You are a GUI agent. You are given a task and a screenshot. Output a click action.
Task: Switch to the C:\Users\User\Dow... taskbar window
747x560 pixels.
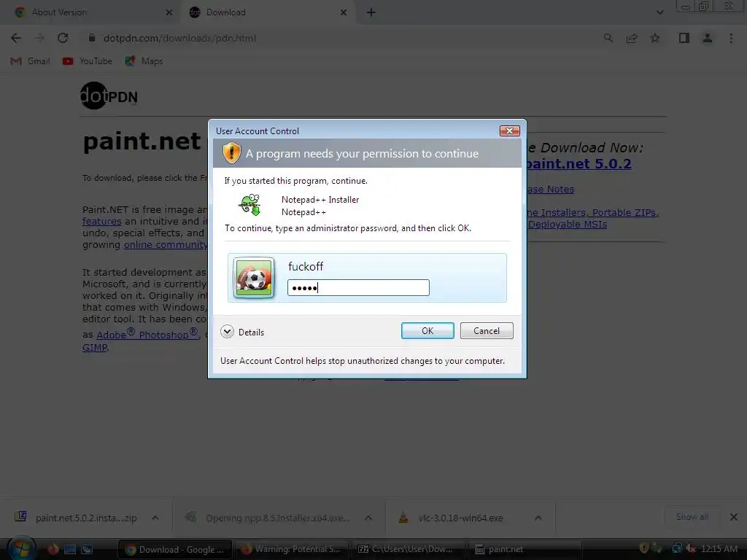(408, 550)
